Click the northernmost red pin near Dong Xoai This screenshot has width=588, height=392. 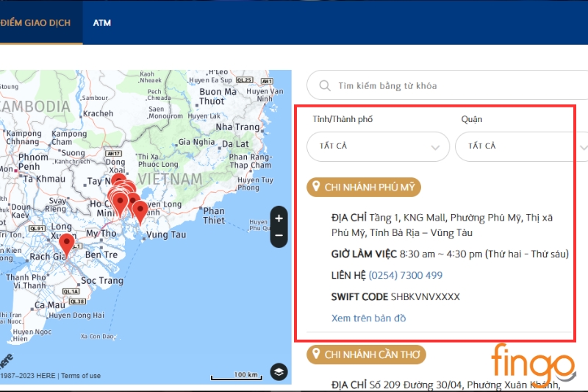119,179
